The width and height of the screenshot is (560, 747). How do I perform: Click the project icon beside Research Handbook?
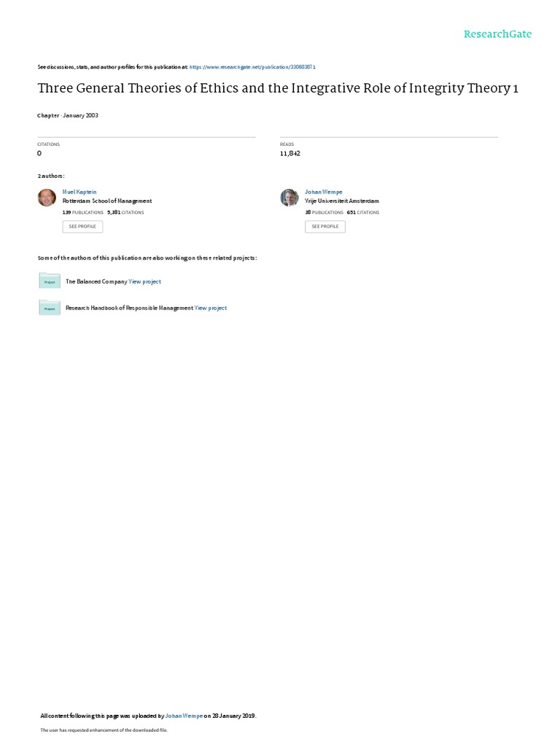[50, 307]
